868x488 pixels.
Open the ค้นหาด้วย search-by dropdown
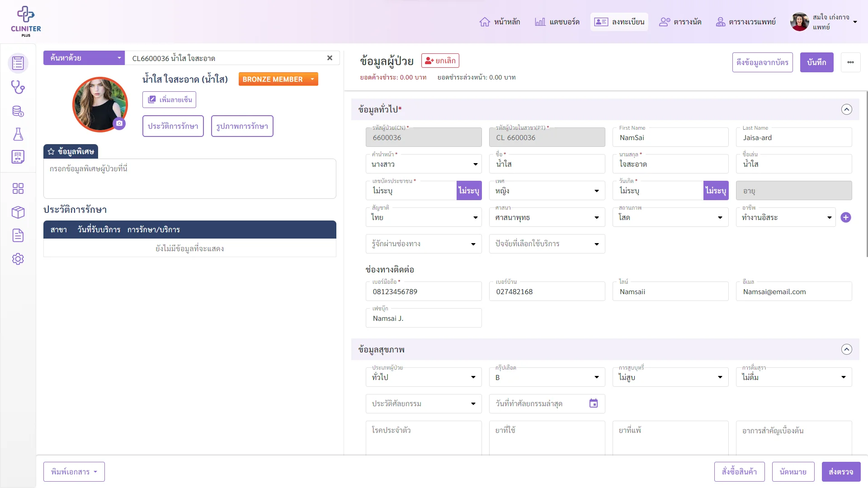click(84, 58)
